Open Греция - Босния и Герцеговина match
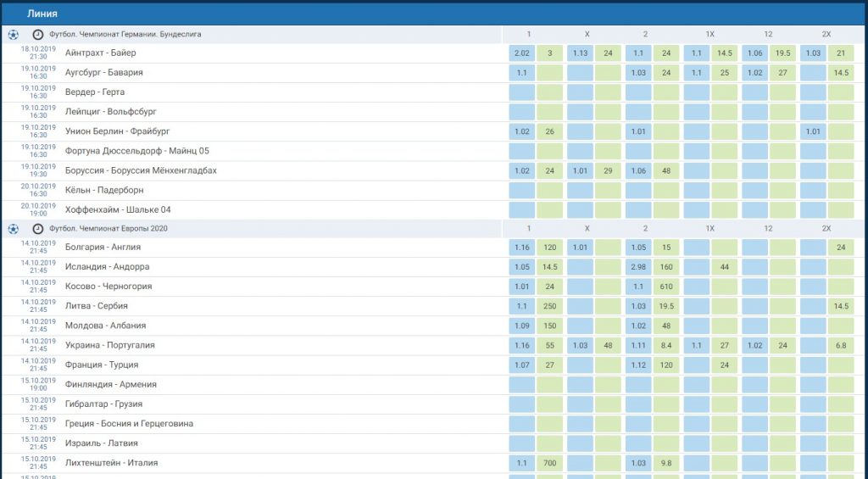Image resolution: width=868 pixels, height=479 pixels. pos(129,424)
